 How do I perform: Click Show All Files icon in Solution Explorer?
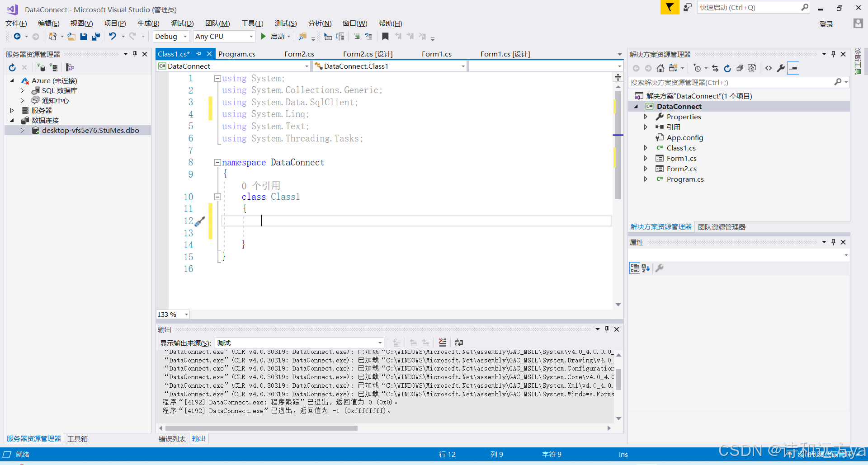752,68
